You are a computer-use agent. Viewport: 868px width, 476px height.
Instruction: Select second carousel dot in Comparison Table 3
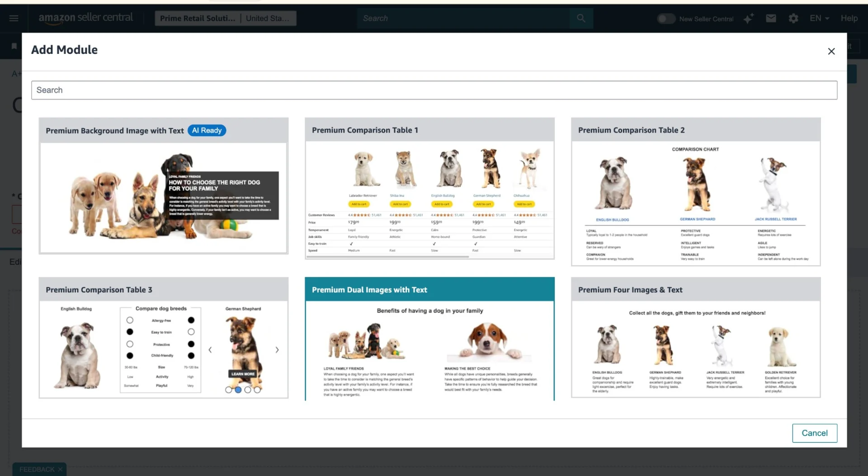[x=238, y=390]
